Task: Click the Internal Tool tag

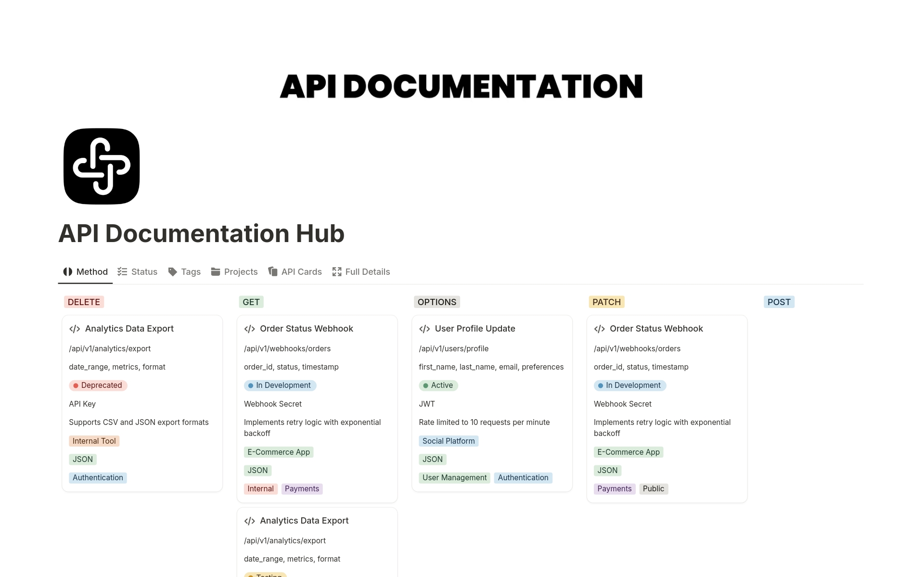Action: (x=94, y=441)
